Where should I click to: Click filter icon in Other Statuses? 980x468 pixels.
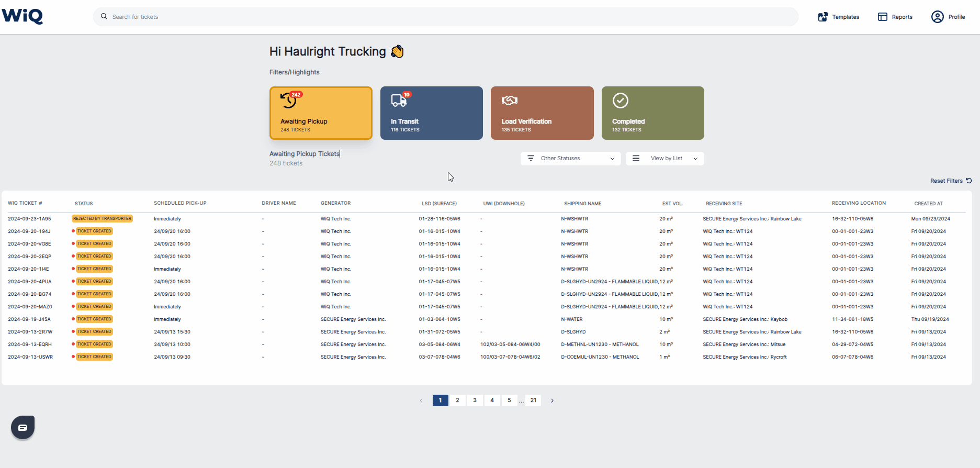click(531, 158)
